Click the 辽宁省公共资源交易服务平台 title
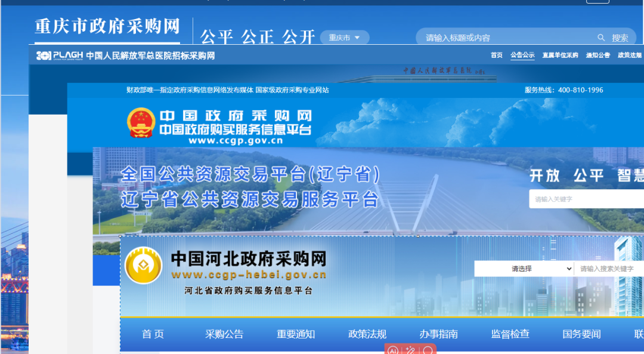 coord(250,200)
